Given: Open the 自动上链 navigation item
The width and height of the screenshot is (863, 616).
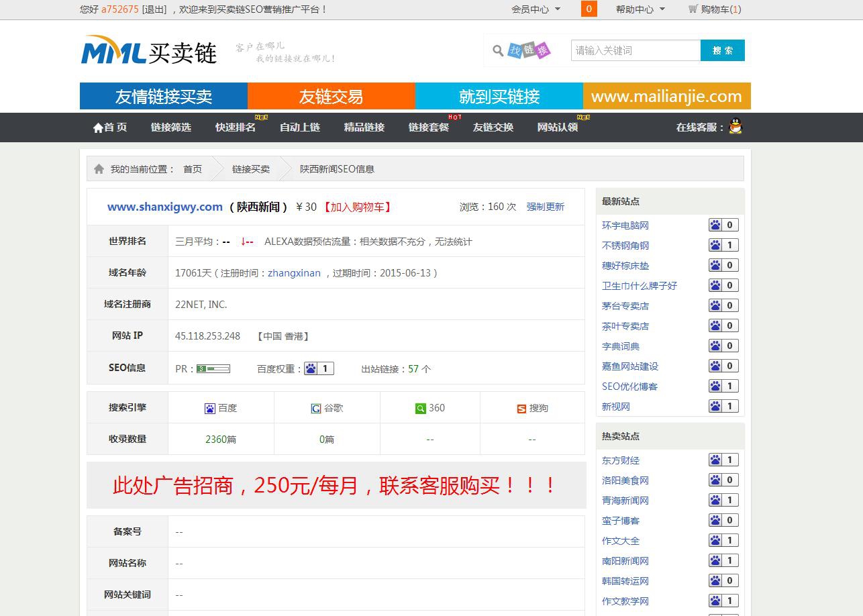Looking at the screenshot, I should [x=300, y=127].
